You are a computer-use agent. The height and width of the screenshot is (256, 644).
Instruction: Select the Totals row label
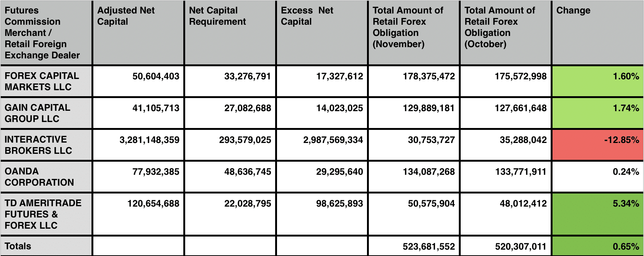(x=18, y=246)
